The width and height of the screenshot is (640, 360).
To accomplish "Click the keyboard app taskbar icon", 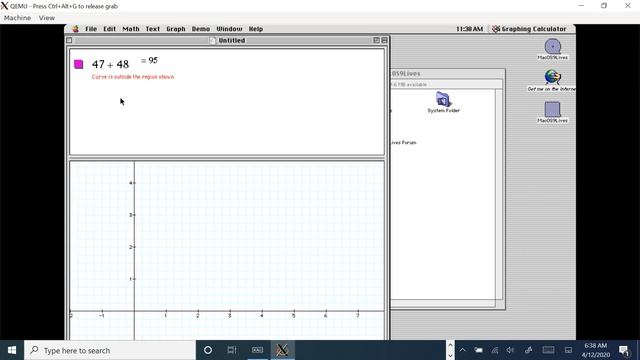I will point(257,350).
